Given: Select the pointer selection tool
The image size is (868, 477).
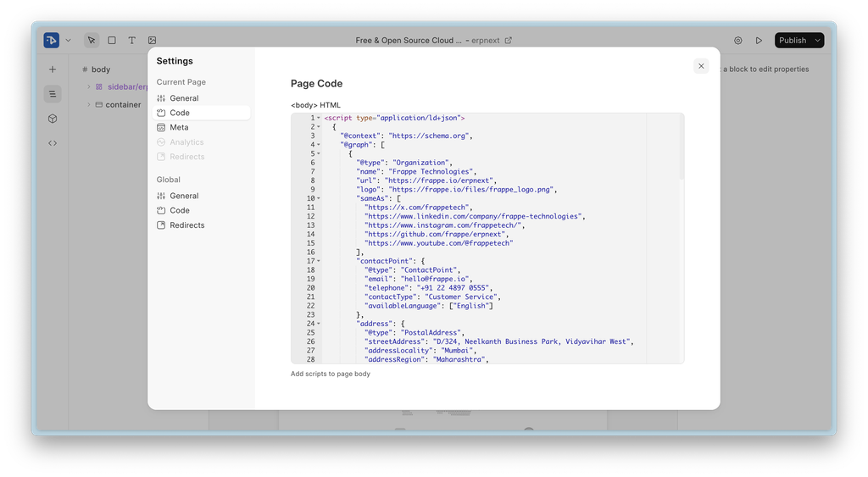Looking at the screenshot, I should pos(92,40).
